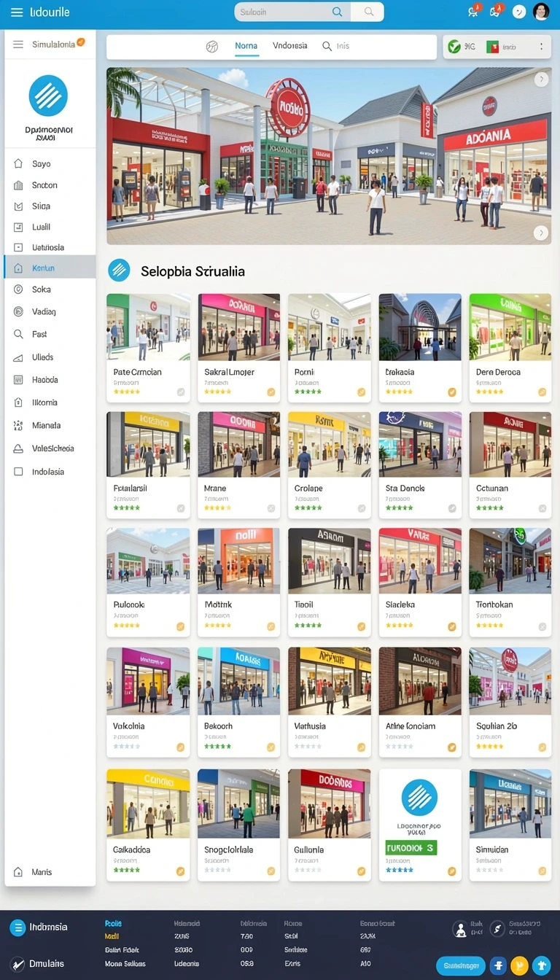Screen dimensions: 560x980
Task: Toggle the Indolasia checkbox in sidebar
Action: point(18,472)
